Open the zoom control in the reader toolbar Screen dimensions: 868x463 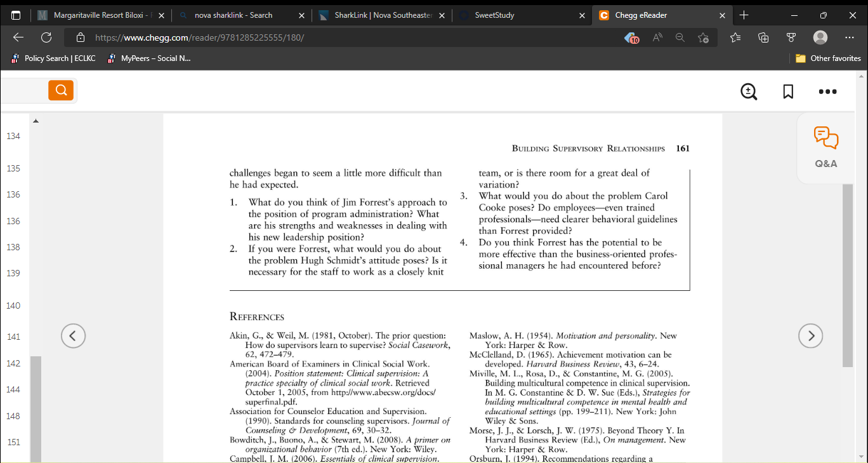[x=749, y=91]
